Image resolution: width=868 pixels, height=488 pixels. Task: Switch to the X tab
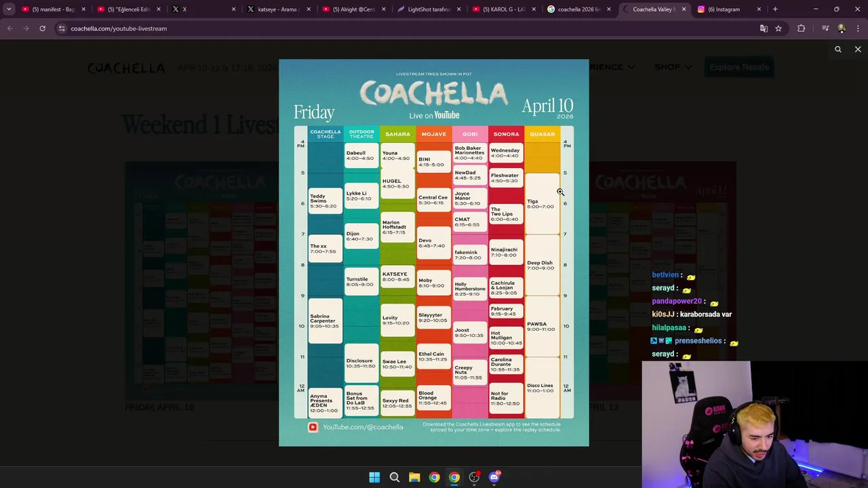[x=203, y=9]
